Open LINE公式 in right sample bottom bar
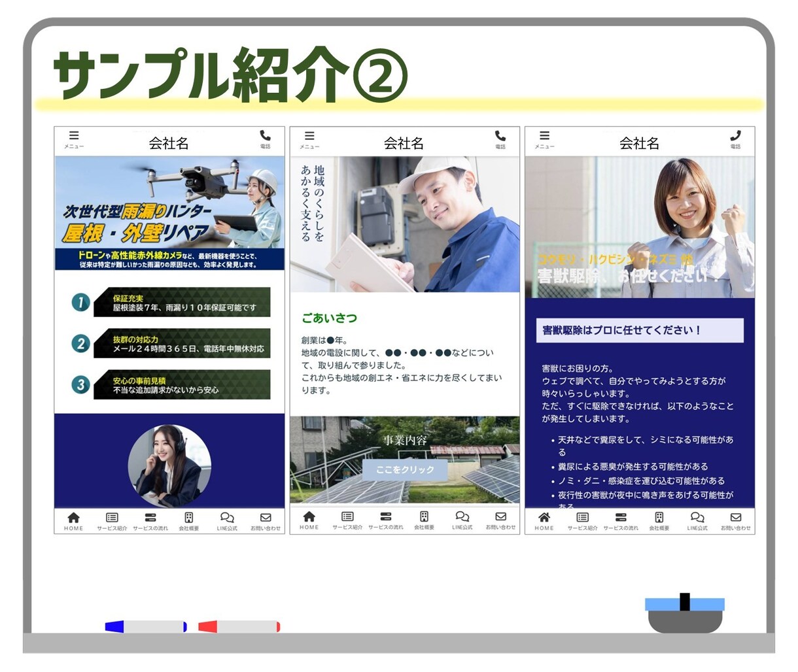The width and height of the screenshot is (798, 672). (697, 521)
